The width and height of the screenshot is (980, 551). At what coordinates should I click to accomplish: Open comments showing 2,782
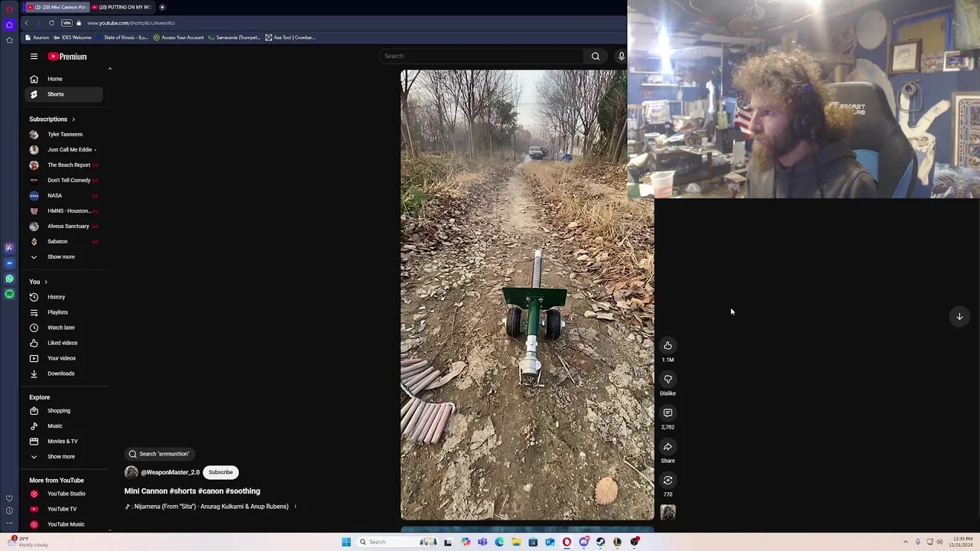pos(668,413)
